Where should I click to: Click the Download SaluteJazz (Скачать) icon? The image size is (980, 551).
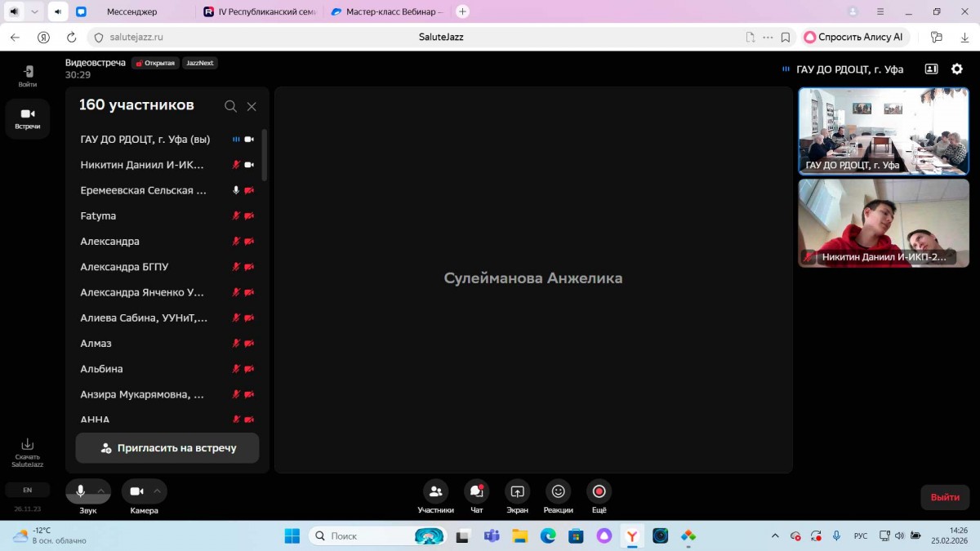[27, 445]
